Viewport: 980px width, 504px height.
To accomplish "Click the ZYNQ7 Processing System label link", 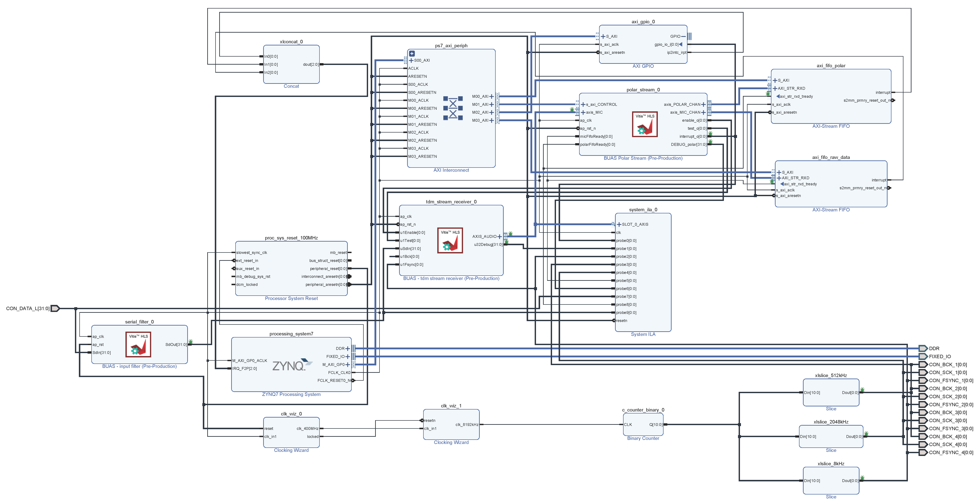I will pos(291,394).
